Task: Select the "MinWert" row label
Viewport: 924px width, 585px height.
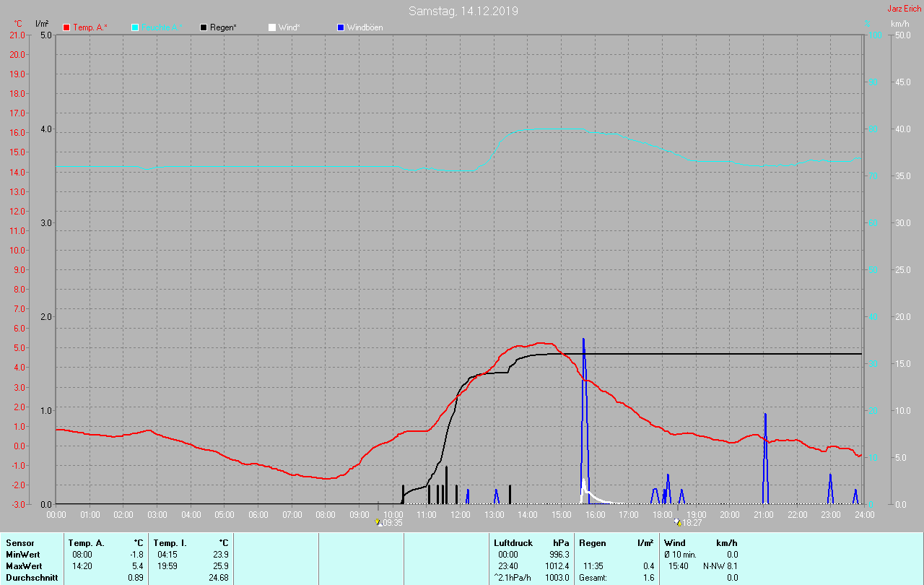Action: point(23,555)
